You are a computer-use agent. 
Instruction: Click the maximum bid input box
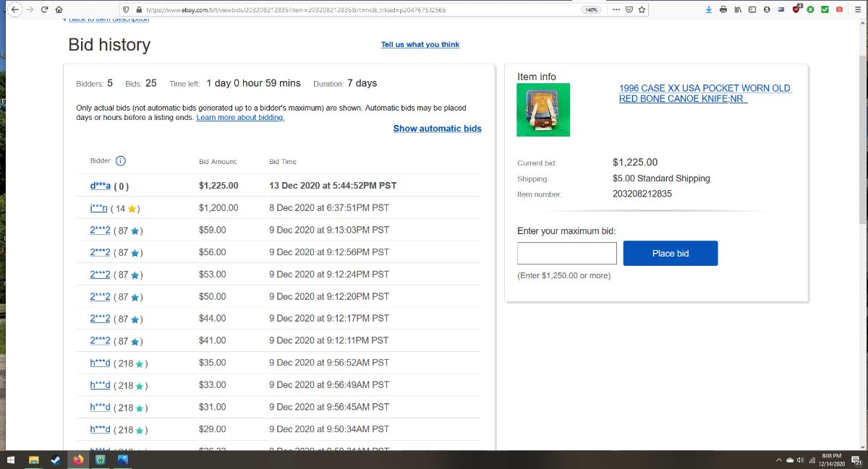click(x=567, y=253)
